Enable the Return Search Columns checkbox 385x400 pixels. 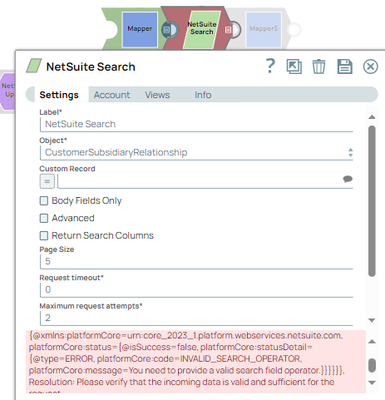[x=44, y=236]
